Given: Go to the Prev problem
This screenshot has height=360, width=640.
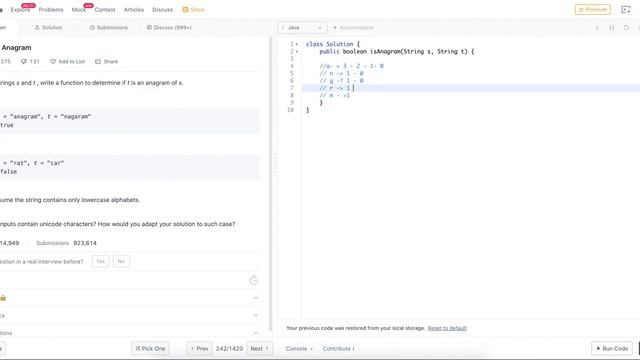Looking at the screenshot, I should (x=200, y=349).
